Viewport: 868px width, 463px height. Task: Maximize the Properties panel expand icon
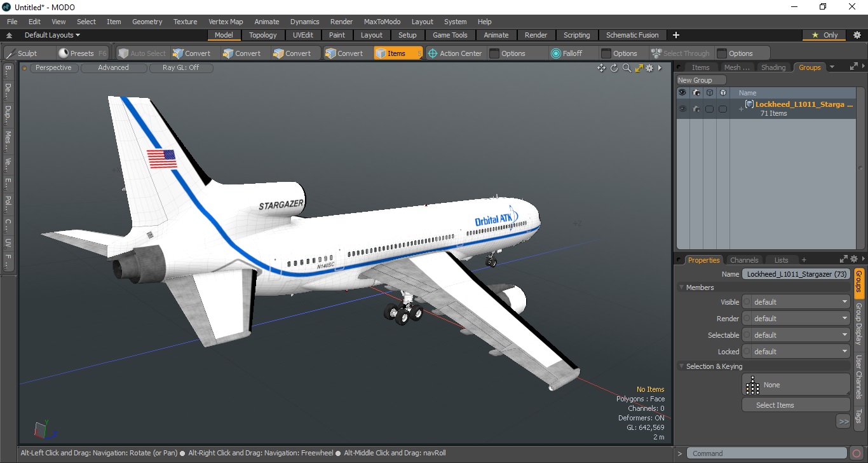843,259
